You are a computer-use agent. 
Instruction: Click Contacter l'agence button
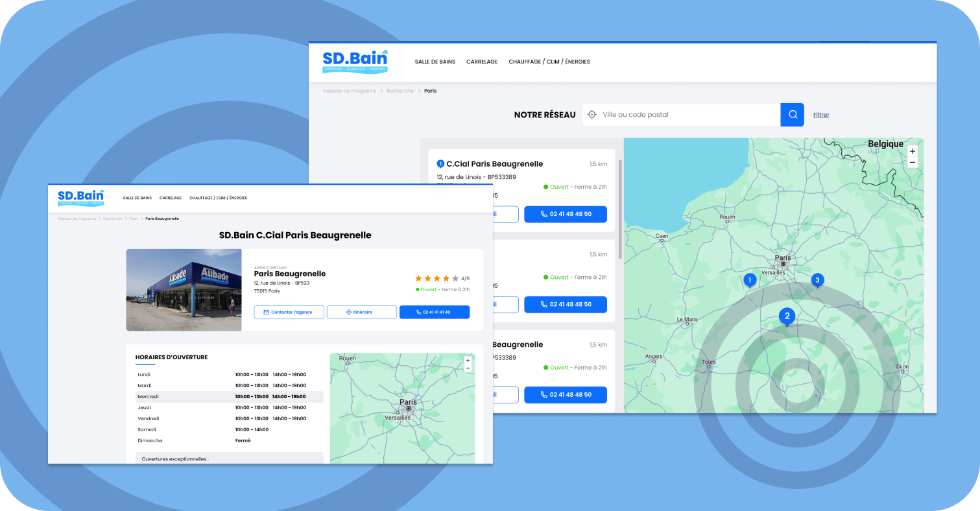pos(289,312)
